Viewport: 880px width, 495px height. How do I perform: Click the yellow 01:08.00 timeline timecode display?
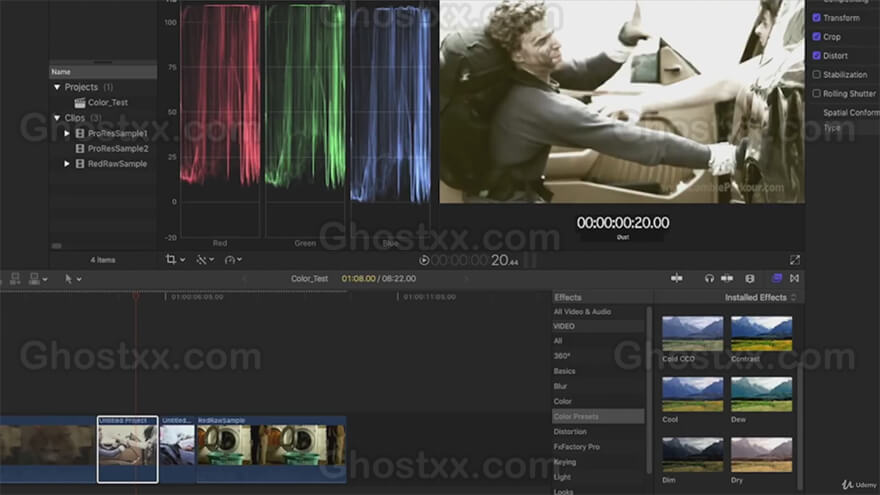[x=358, y=278]
